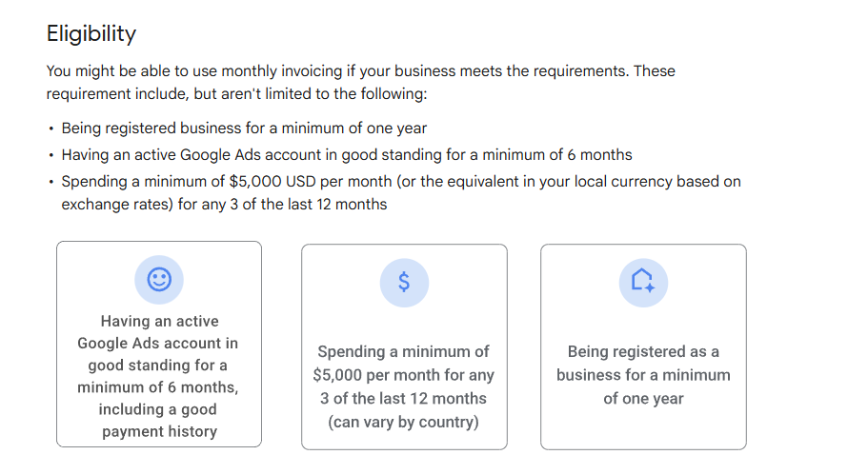The image size is (868, 455).
Task: Click the '(can vary by country)' text
Action: click(404, 423)
